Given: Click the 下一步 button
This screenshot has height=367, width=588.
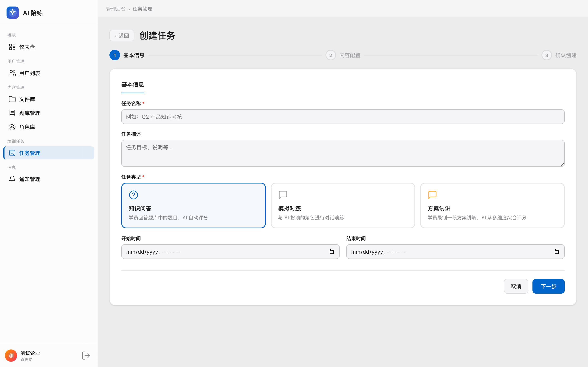Looking at the screenshot, I should pos(548,286).
